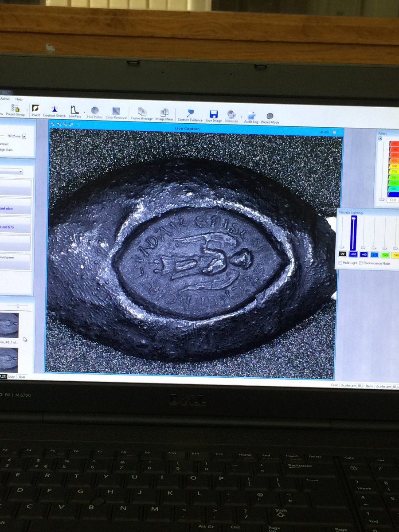Choose the Color Removal tool
Viewport: 399px width, 532px height.
point(116,113)
